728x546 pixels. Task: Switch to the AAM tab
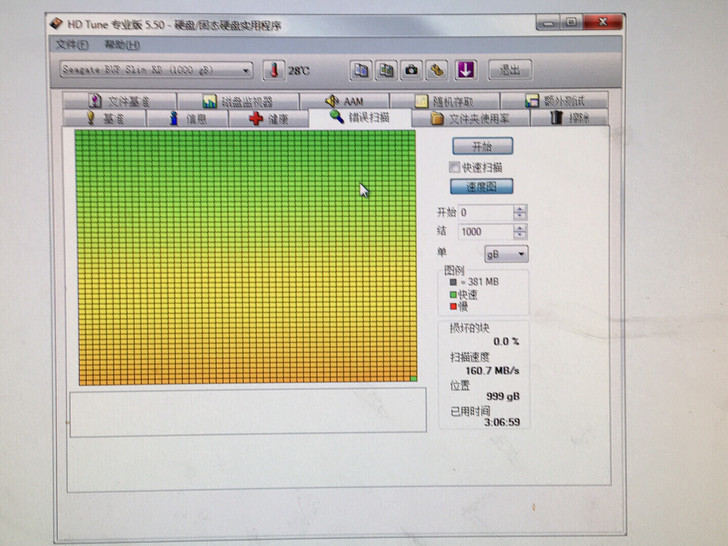pyautogui.click(x=344, y=101)
